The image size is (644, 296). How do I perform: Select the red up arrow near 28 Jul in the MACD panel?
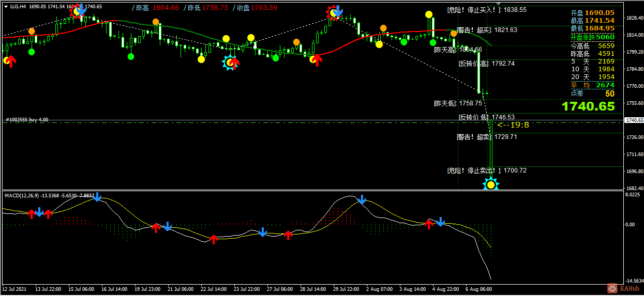click(288, 235)
